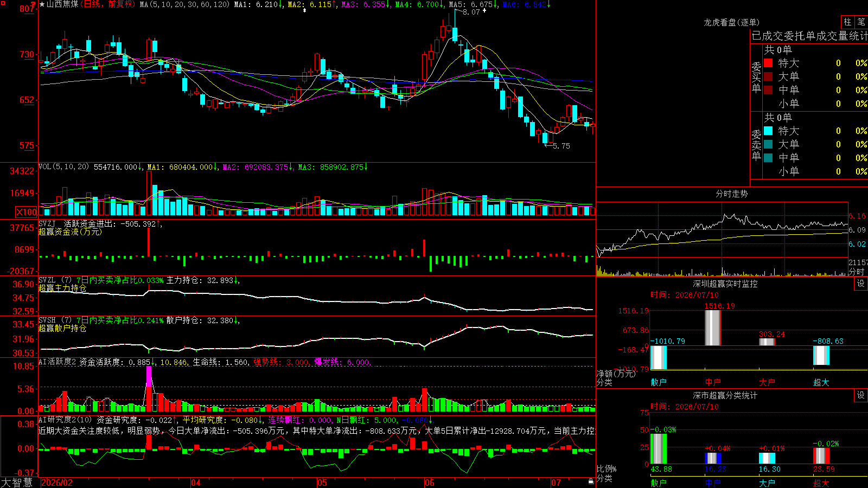The height and width of the screenshot is (488, 868).
Task: Open 设 settings for 深市超赢分类统计
Action: (x=861, y=395)
